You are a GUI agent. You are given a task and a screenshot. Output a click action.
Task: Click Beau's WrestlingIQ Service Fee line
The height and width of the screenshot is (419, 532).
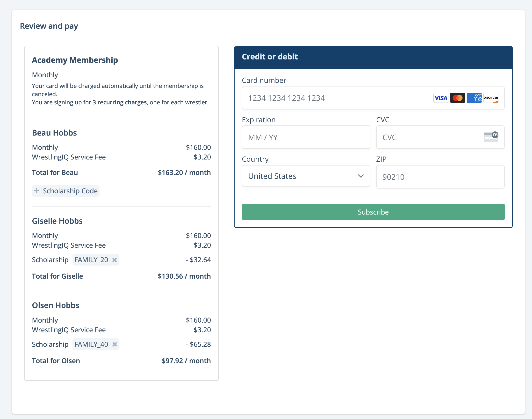click(x=122, y=157)
